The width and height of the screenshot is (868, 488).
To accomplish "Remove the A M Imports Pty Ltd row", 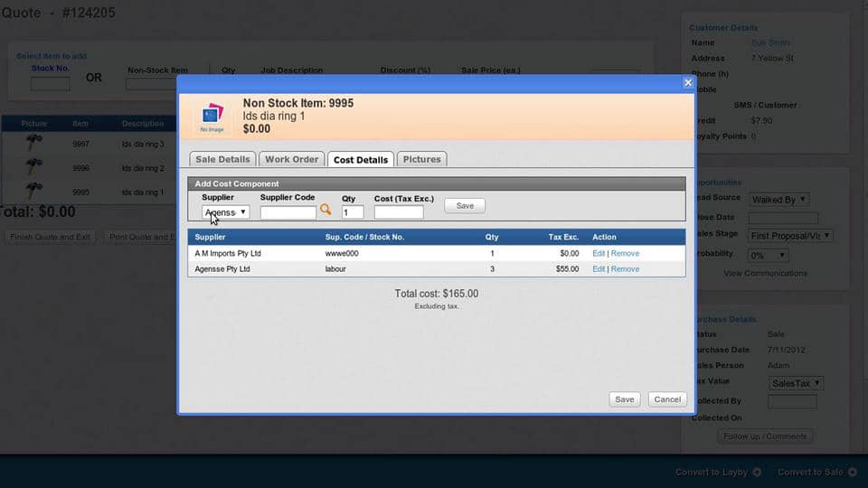I will [625, 253].
